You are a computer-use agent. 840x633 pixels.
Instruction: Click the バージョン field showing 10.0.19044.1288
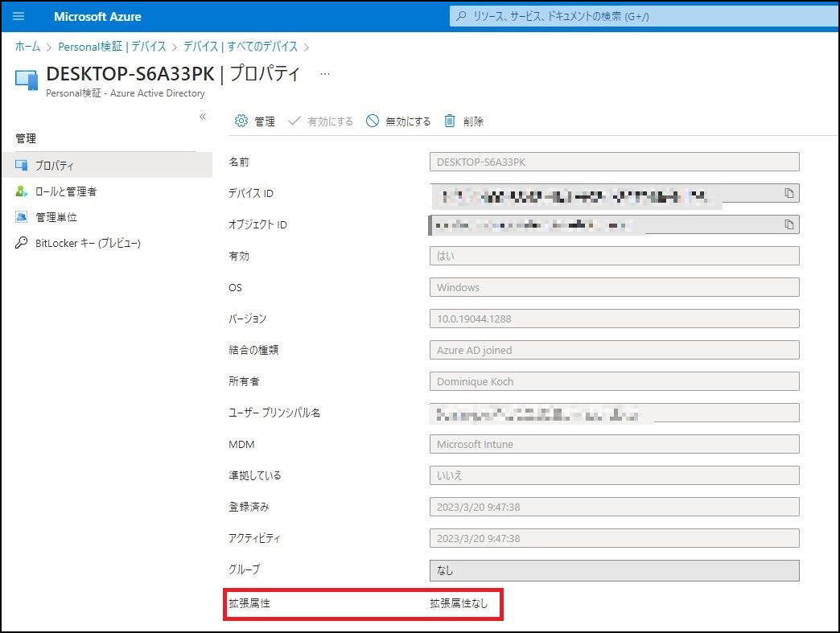(x=615, y=319)
